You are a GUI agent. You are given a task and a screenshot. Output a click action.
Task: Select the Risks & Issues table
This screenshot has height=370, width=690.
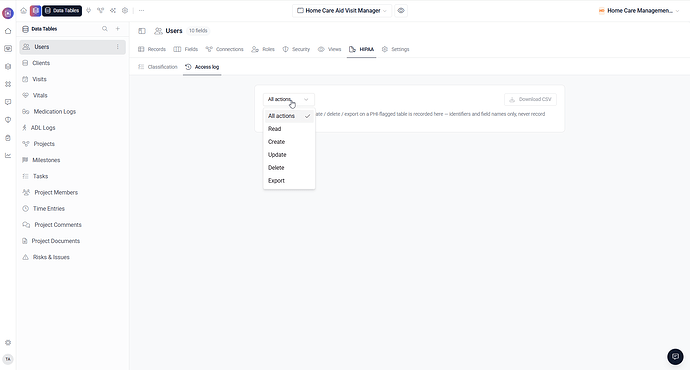point(73,257)
